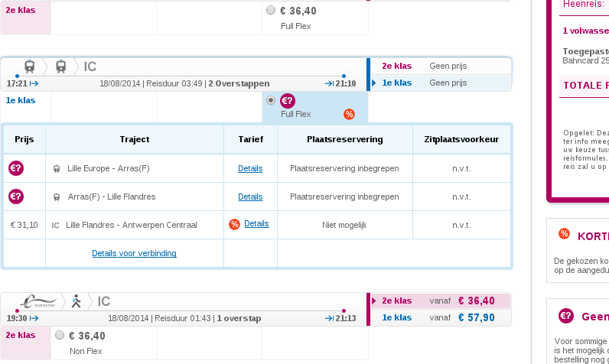
Task: Open Details for Lille Europe - Arras(F)
Action: coord(250,168)
